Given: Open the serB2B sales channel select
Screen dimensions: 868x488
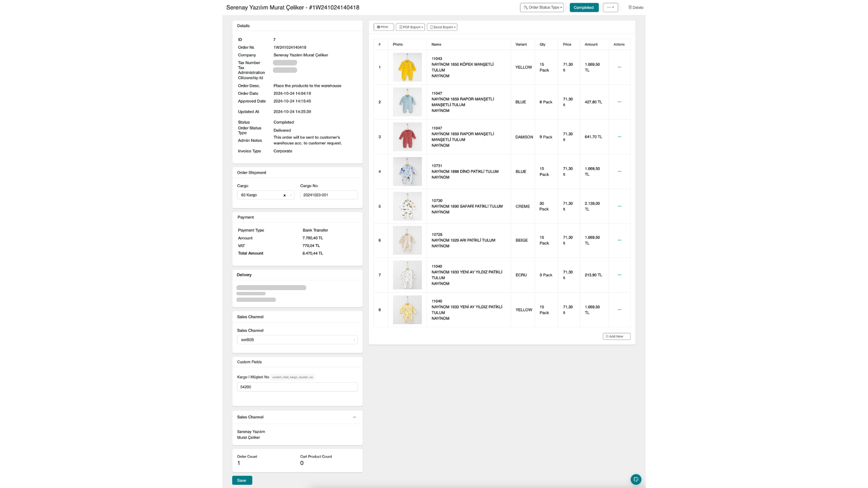Looking at the screenshot, I should [297, 340].
